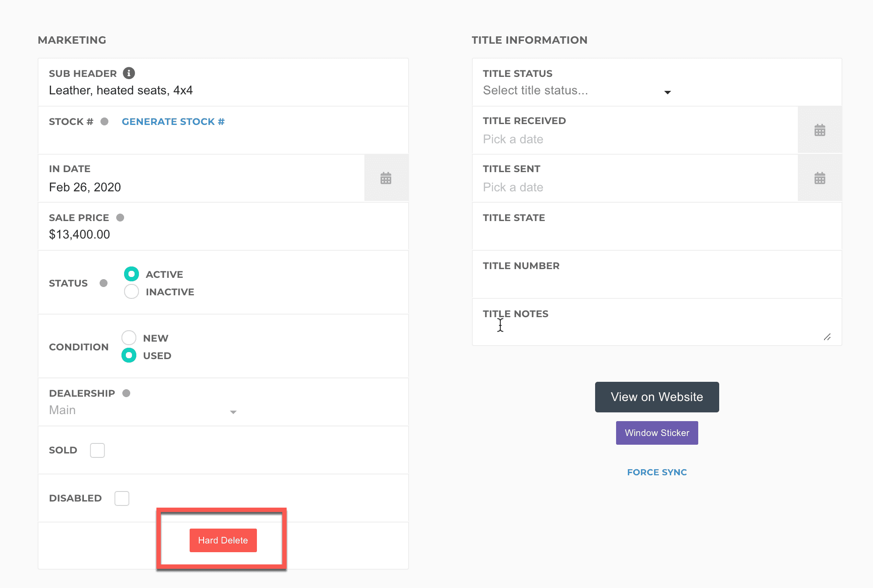Image resolution: width=873 pixels, height=588 pixels.
Task: Open the Dealership Main dropdown
Action: [x=143, y=411]
